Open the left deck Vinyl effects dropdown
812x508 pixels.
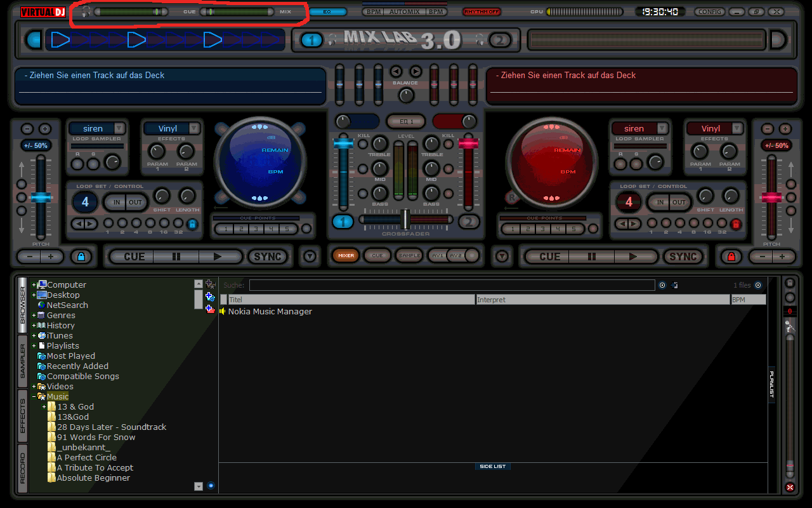pos(193,128)
